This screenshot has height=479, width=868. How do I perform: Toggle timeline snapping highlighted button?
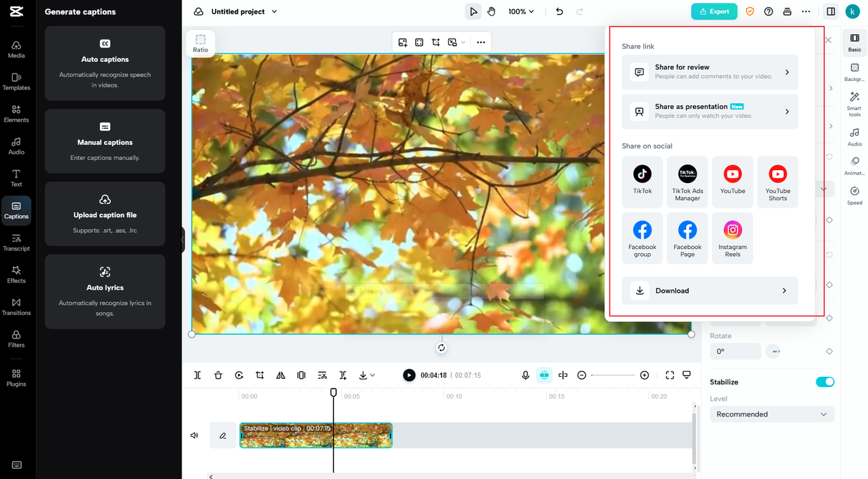coord(544,375)
